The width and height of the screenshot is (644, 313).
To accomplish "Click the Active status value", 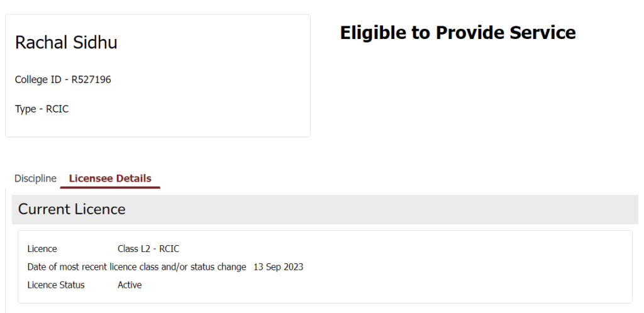I will pyautogui.click(x=130, y=285).
